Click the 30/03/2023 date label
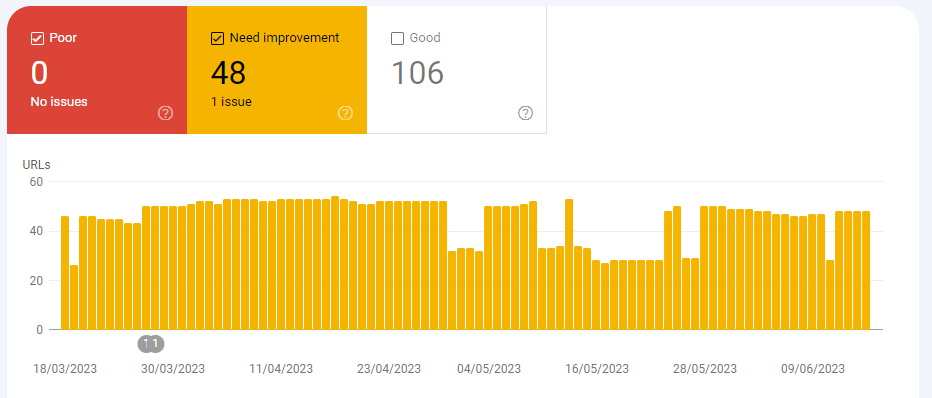Viewport: 932px width, 398px height. pyautogui.click(x=173, y=369)
